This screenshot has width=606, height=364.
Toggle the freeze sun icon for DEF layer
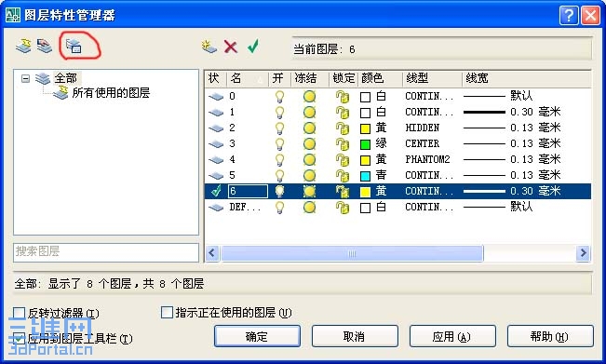coord(309,208)
